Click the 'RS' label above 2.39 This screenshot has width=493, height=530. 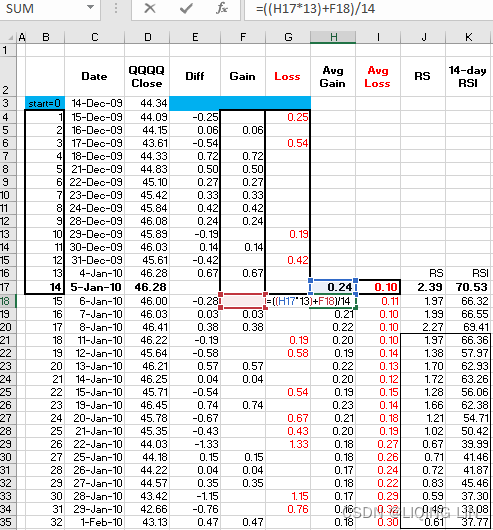coord(423,273)
